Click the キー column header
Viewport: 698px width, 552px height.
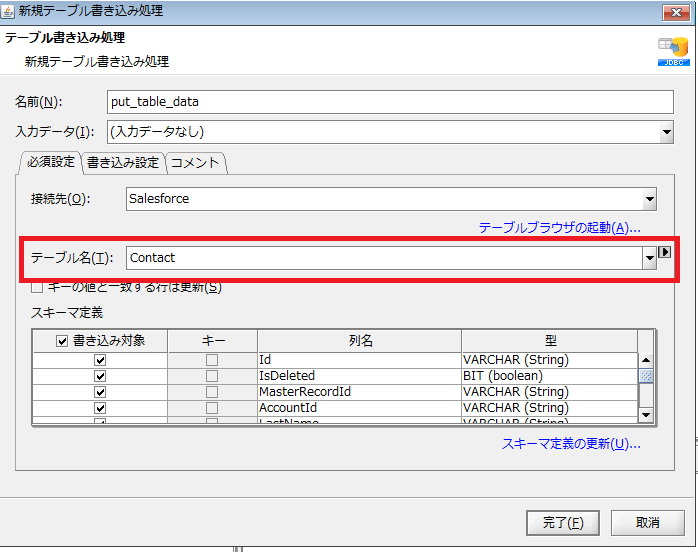(x=213, y=341)
